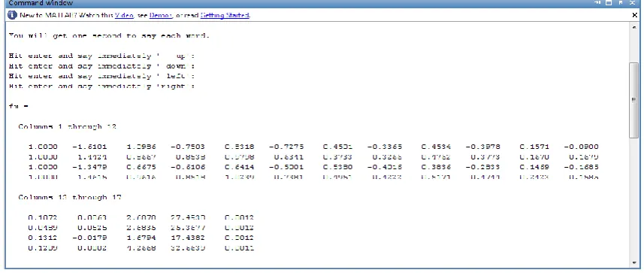Click the value 0.6414
The image size is (644, 273).
[x=240, y=167]
